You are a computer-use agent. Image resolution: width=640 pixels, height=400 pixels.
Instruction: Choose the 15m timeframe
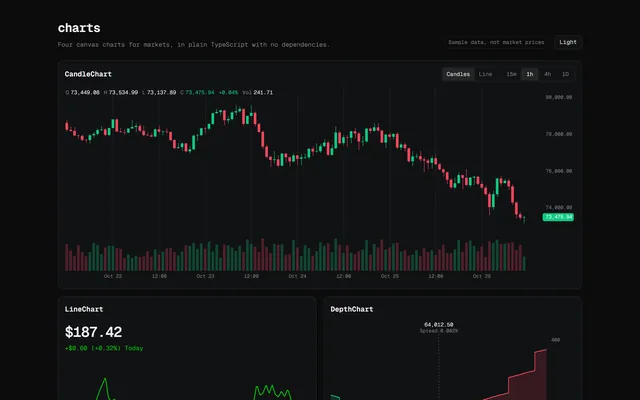coord(511,74)
